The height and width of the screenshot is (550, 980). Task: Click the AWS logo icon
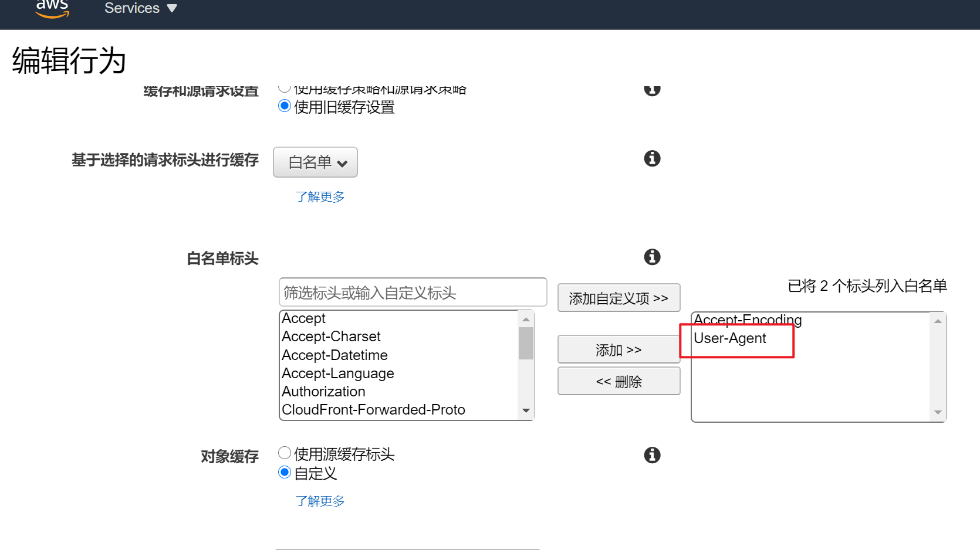tap(52, 8)
